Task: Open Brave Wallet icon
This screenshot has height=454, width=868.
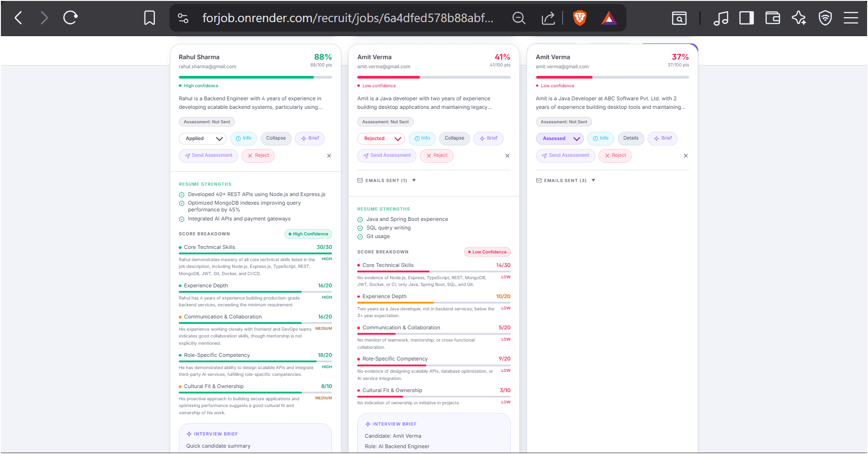Action: point(773,18)
